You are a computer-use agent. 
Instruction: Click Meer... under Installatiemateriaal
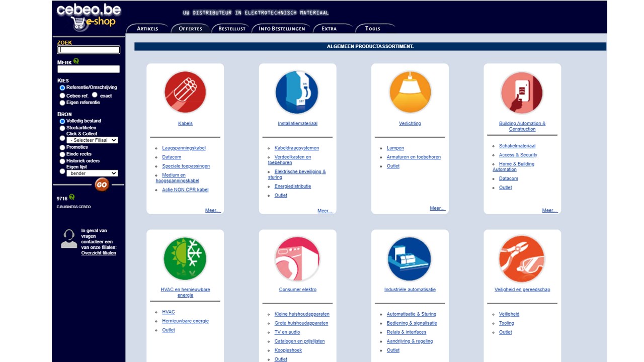tap(325, 211)
